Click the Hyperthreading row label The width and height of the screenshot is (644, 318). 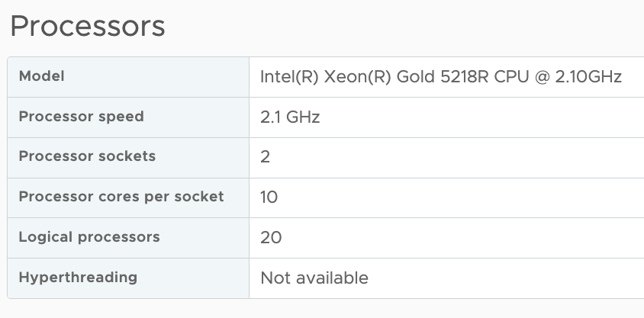click(78, 277)
